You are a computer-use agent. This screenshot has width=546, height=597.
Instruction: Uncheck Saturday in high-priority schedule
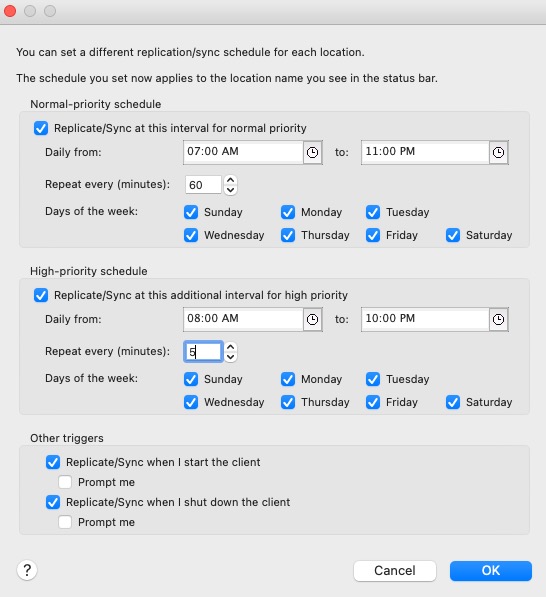(x=453, y=402)
